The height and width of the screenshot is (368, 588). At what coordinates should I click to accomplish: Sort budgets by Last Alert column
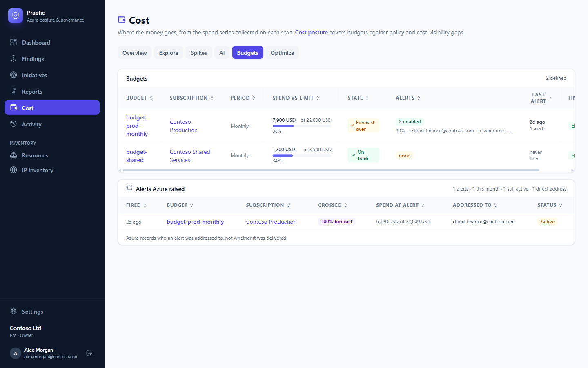point(541,98)
